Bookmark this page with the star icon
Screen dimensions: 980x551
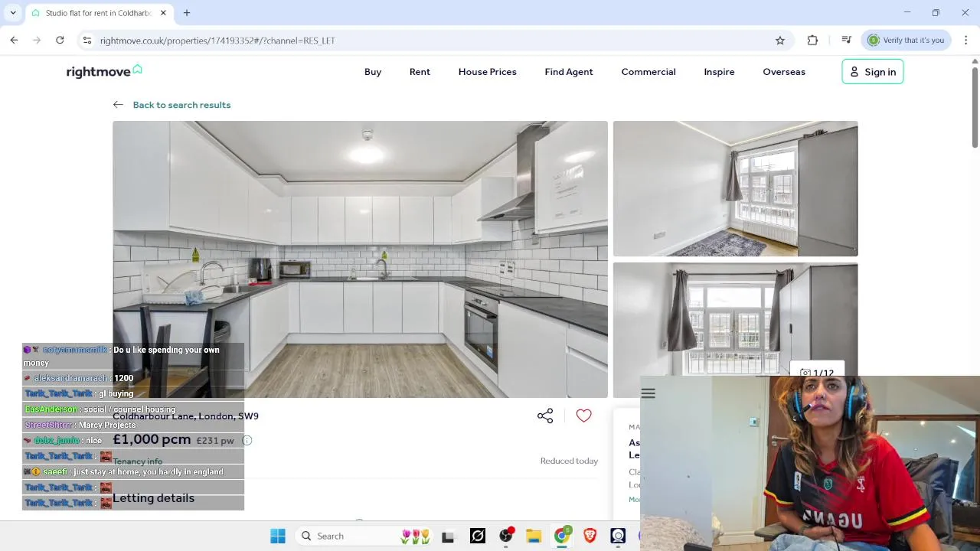[780, 40]
